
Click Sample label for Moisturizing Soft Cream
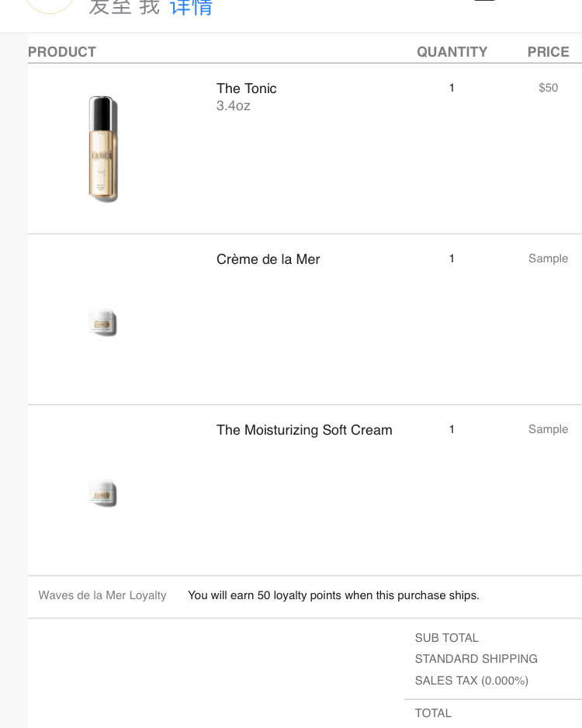(x=548, y=429)
